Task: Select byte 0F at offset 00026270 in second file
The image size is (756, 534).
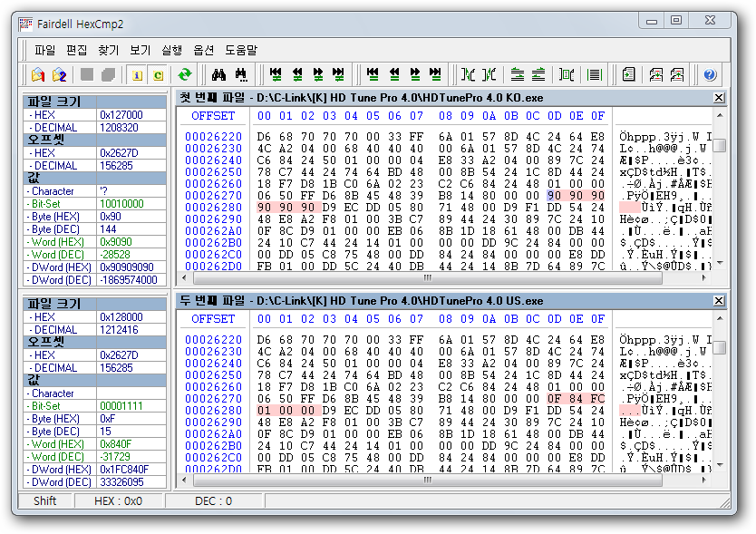Action: click(x=554, y=397)
